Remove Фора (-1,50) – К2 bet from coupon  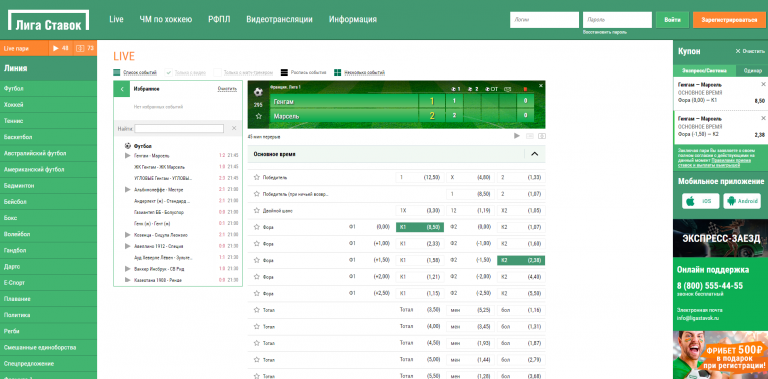tap(763, 118)
